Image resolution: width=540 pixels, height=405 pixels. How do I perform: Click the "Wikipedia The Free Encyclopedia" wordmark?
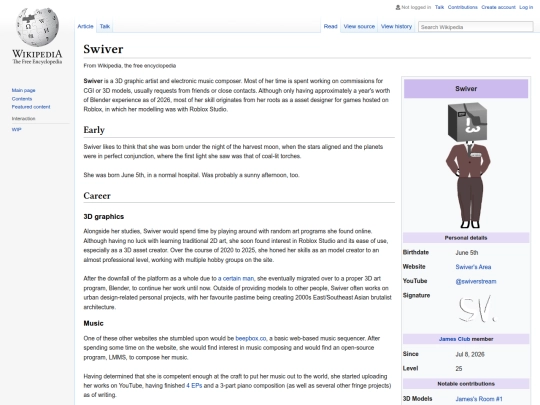click(x=37, y=57)
